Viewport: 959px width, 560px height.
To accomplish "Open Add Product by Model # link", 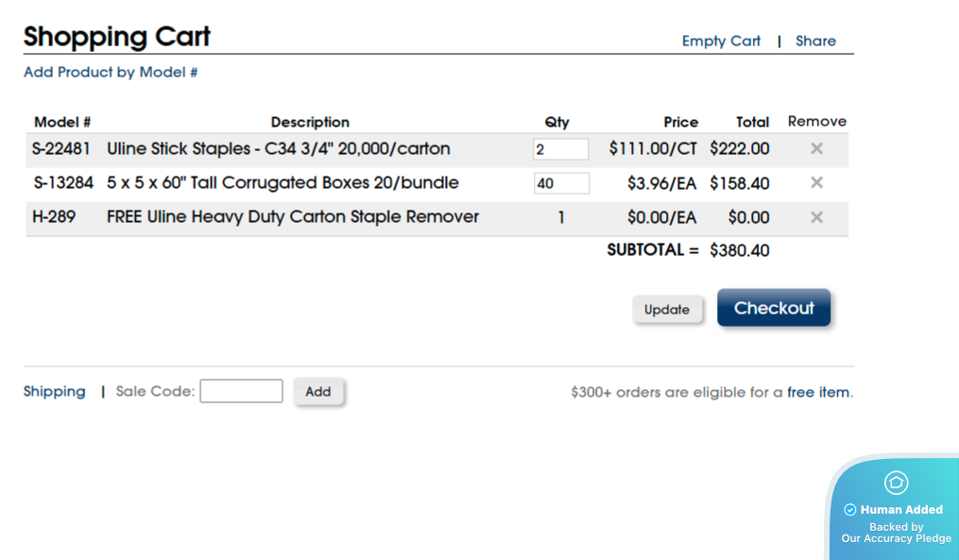I will click(x=111, y=72).
